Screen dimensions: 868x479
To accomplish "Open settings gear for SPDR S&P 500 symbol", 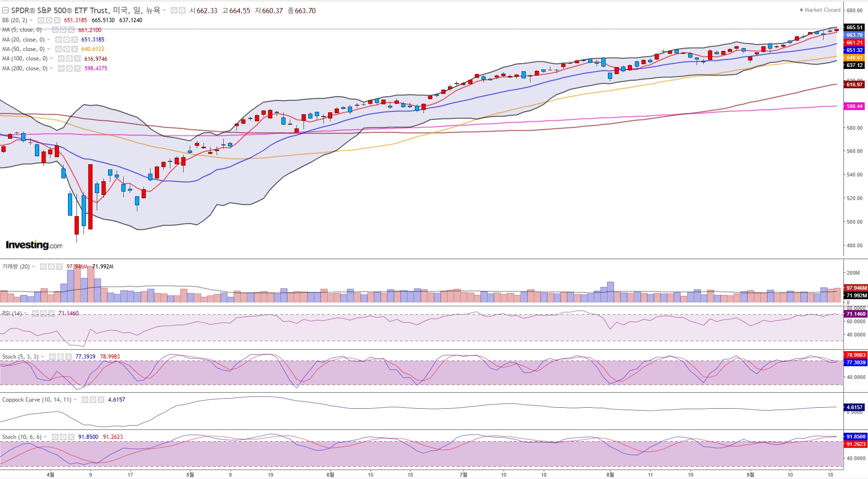I will point(182,10).
